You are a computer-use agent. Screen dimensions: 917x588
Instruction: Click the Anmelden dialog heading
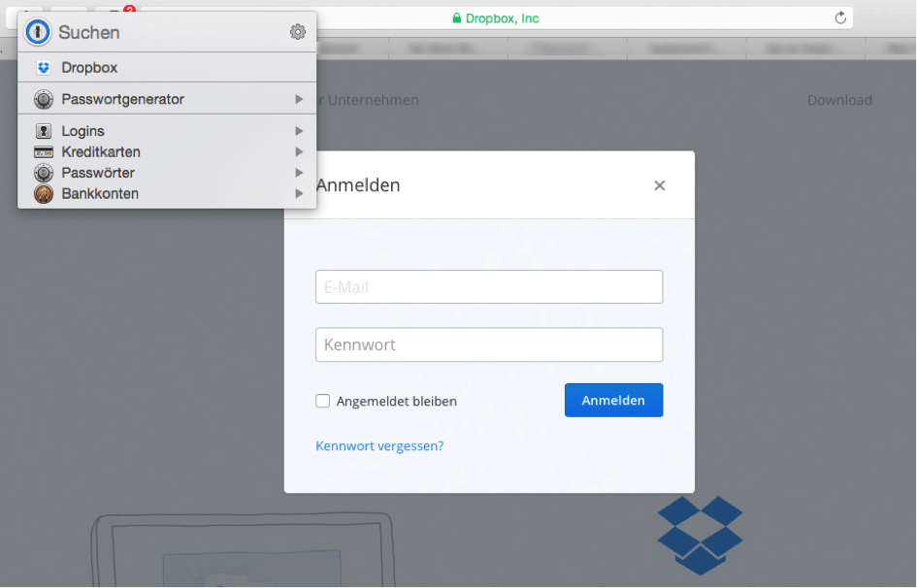click(x=358, y=185)
